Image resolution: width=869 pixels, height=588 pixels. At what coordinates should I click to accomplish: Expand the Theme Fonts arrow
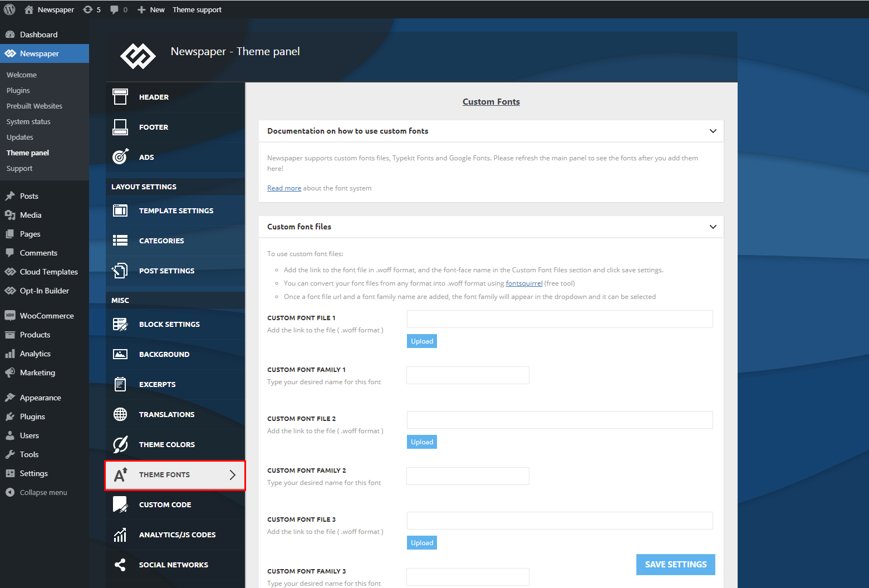(233, 475)
